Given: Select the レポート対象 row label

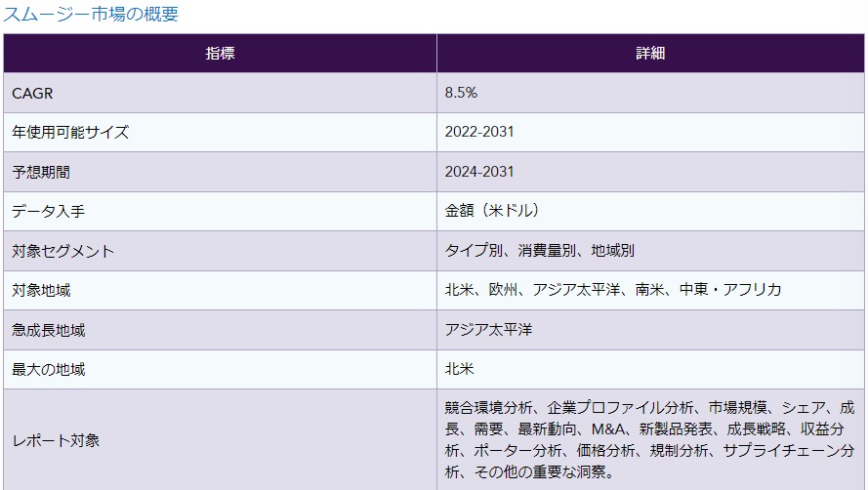Looking at the screenshot, I should (x=56, y=440).
